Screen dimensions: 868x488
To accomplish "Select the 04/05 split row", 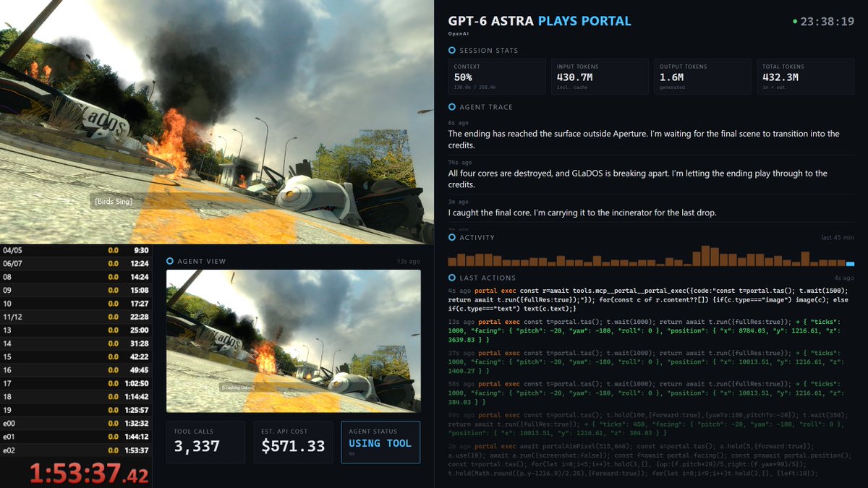I will [76, 251].
